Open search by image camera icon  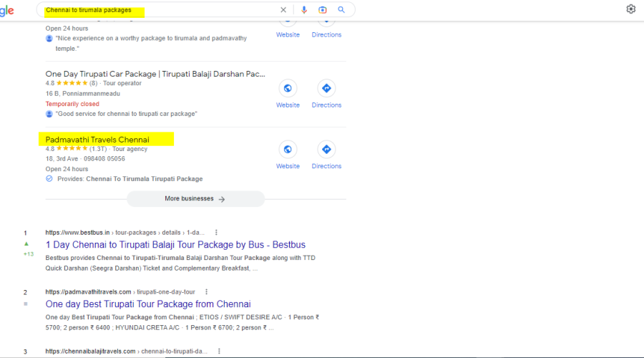pos(323,10)
